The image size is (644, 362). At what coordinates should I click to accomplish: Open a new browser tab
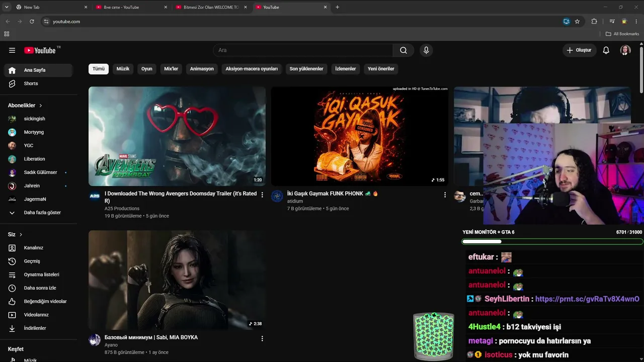[337, 7]
